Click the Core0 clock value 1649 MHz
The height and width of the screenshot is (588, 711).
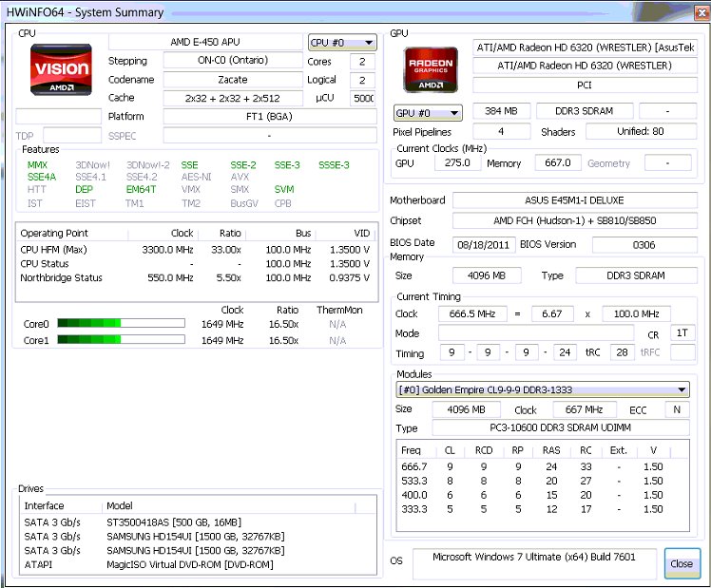pyautogui.click(x=222, y=324)
